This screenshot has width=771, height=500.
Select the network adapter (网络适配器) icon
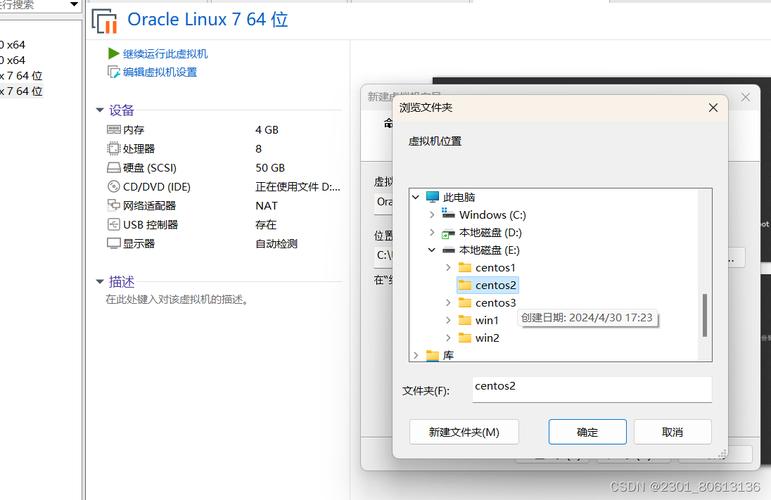click(114, 206)
